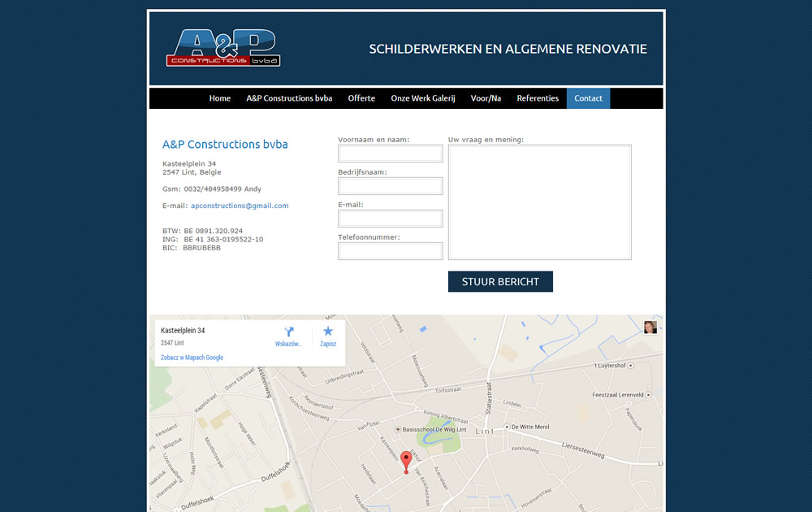The image size is (812, 512).
Task: Click the Kerkhofweg label on map
Action: [525, 449]
